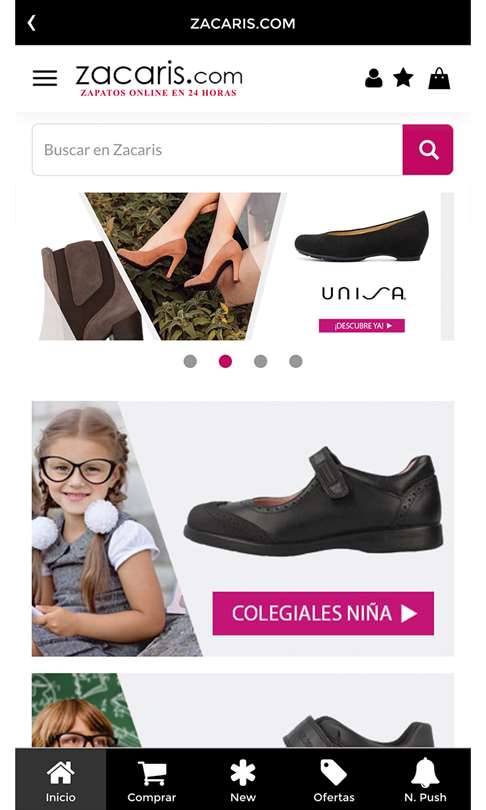
Task: Open favorites star icon
Action: tap(403, 78)
